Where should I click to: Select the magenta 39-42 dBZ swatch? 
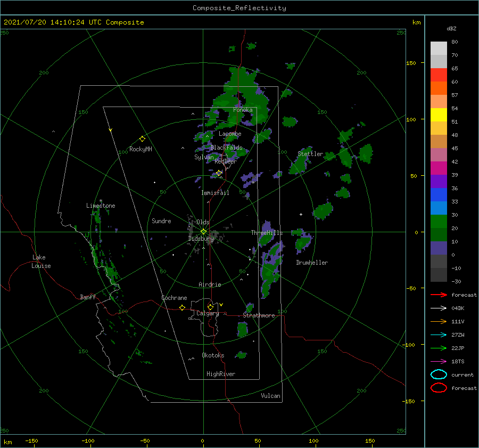[x=439, y=168]
